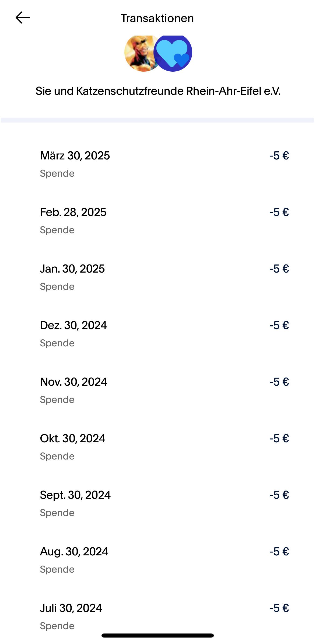This screenshot has width=315, height=644.
Task: Tap the blue hearts charity icon
Action: point(173,53)
